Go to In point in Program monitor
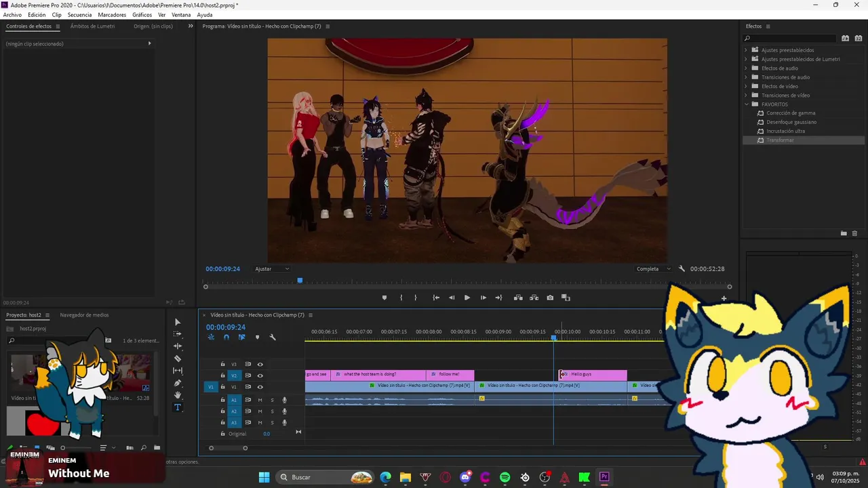The height and width of the screenshot is (488, 868). pos(436,298)
